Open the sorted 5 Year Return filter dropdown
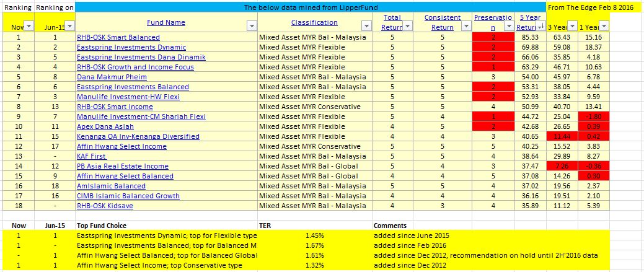 tap(540, 26)
